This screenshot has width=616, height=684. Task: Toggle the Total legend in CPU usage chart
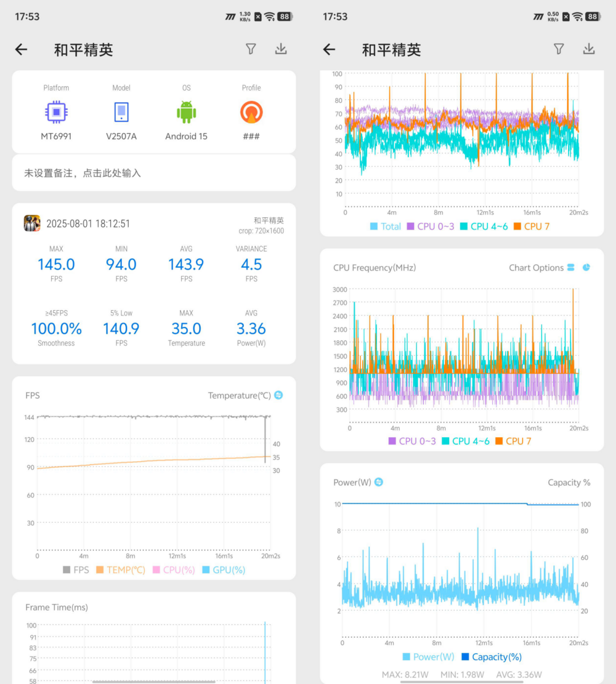(x=386, y=227)
